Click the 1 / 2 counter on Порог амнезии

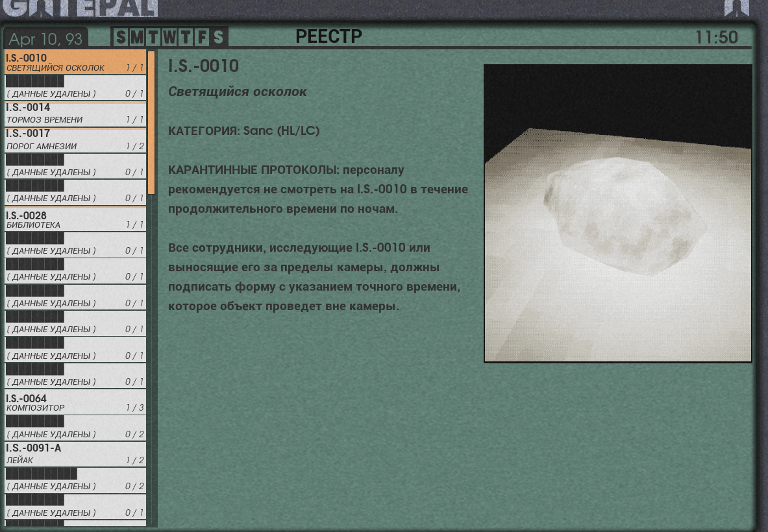(134, 147)
